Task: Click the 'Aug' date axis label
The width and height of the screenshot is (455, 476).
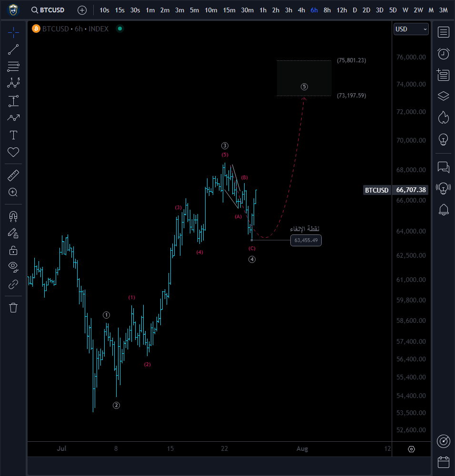Action: click(x=302, y=448)
